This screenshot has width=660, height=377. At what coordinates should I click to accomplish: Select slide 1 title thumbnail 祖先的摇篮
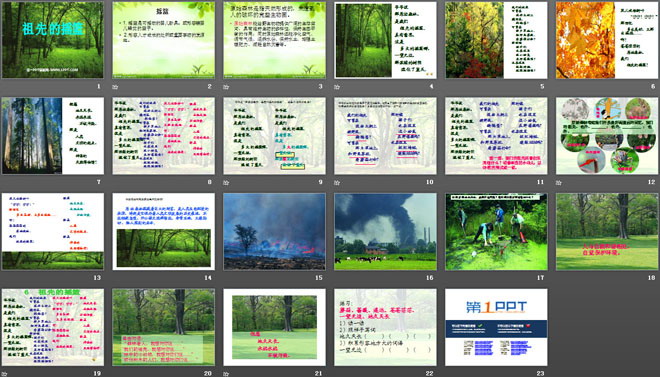pos(53,40)
